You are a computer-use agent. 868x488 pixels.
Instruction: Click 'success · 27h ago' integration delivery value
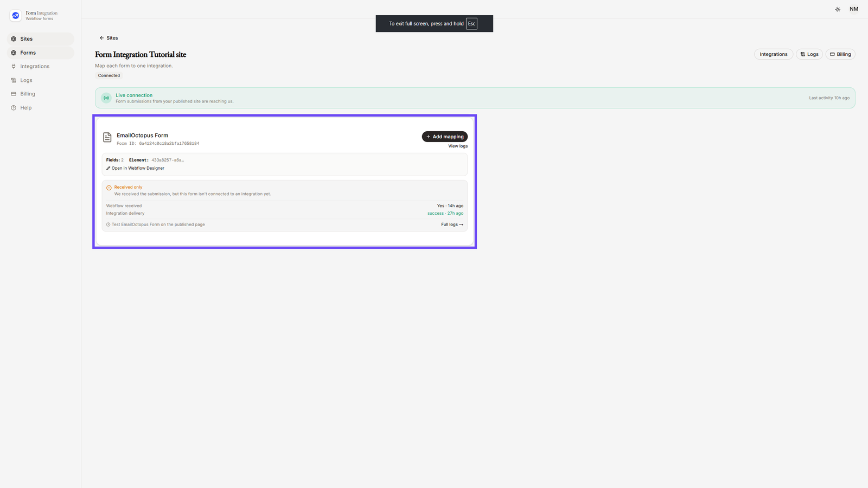[445, 214]
